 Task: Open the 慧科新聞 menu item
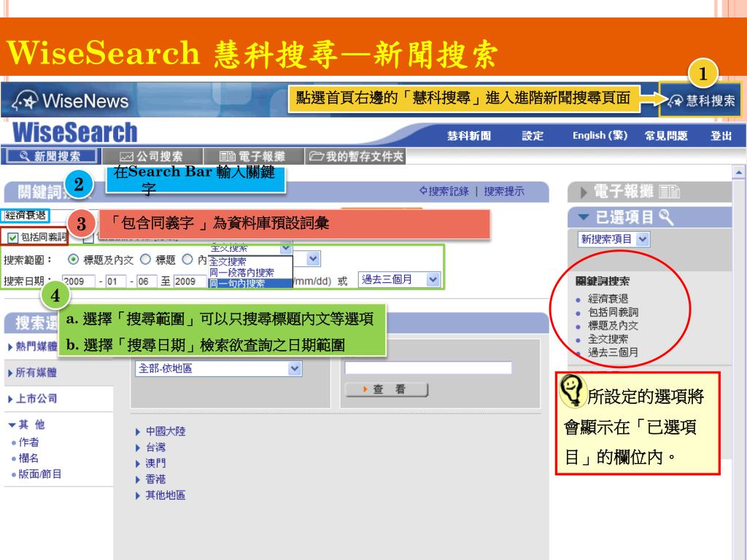(x=469, y=136)
